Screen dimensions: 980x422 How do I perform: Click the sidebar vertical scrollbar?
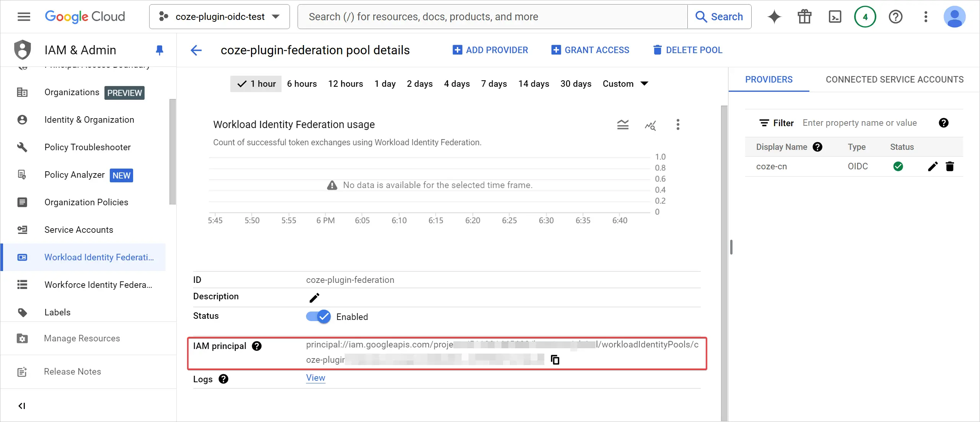173,152
